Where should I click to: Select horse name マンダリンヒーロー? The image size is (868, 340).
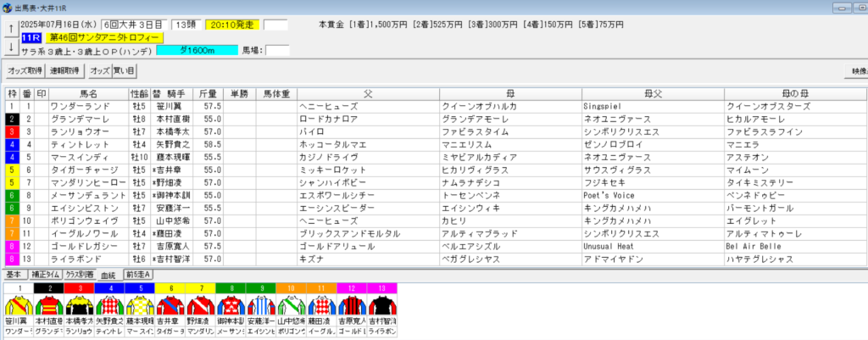[x=87, y=183]
